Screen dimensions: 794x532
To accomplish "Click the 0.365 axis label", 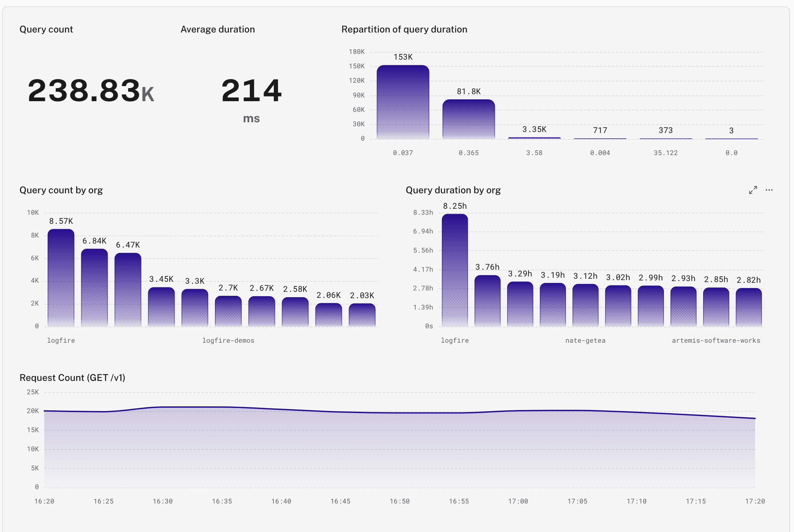I will (x=469, y=153).
